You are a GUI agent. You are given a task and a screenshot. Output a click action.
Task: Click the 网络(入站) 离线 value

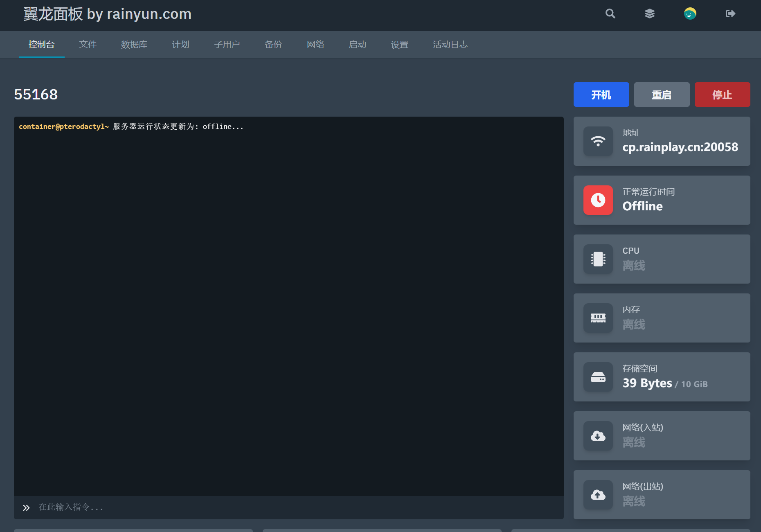[634, 442]
